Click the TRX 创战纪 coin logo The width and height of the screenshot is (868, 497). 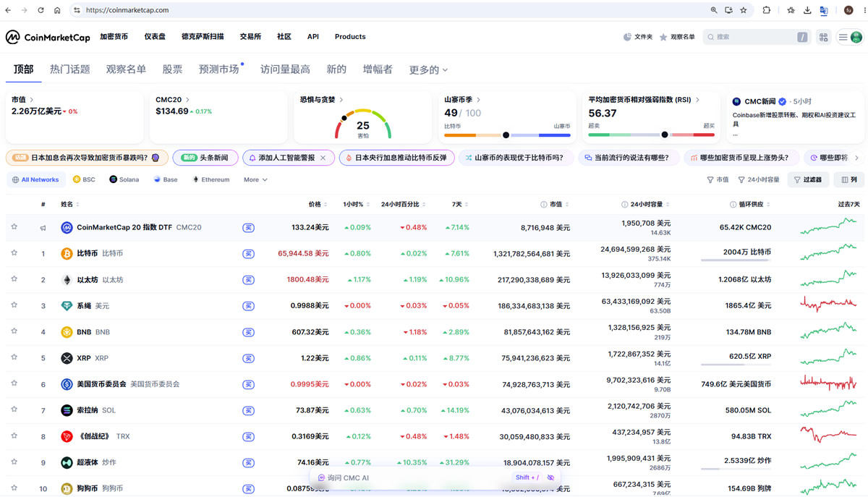coord(67,436)
